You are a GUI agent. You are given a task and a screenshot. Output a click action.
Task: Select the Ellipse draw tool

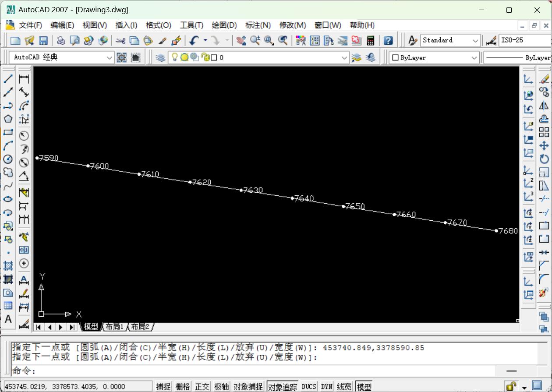pyautogui.click(x=8, y=199)
